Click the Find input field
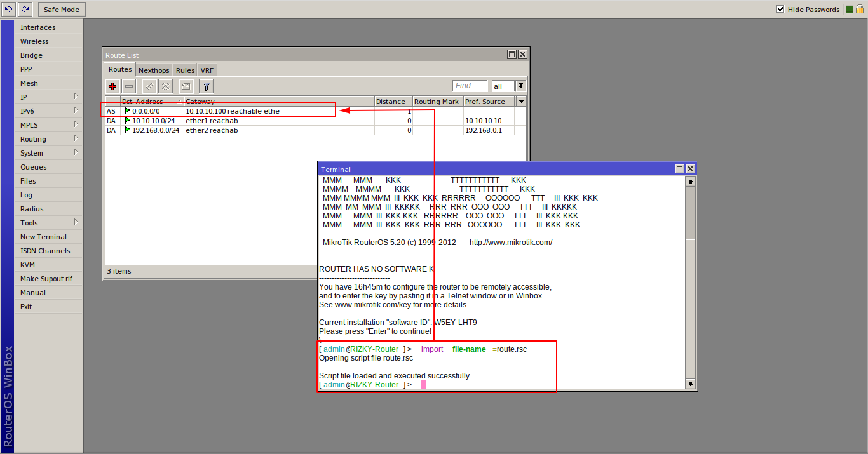 pyautogui.click(x=470, y=86)
